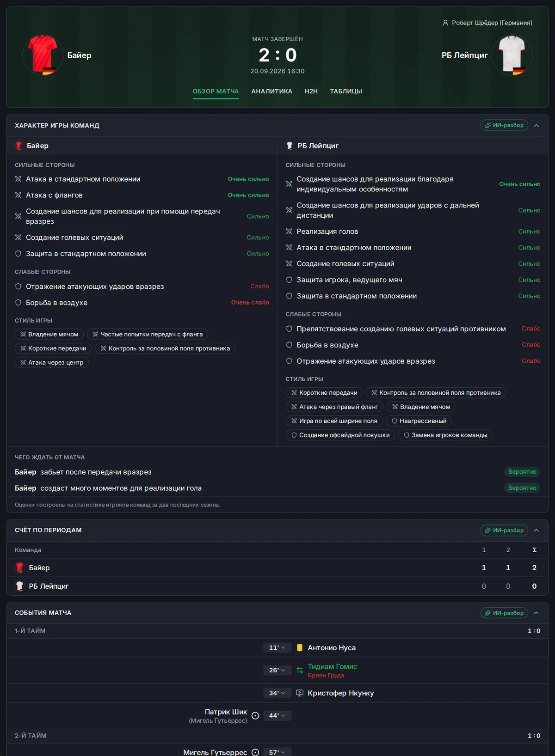Viewport: 555px width, 756px height.
Task: Click the red Bayer jersey icon in header
Action: point(43,55)
